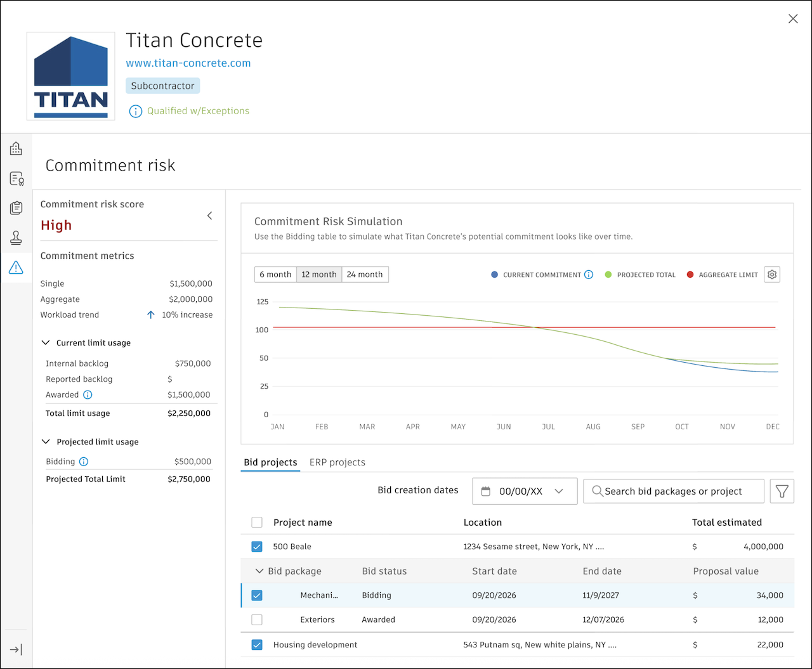
Task: Collapse the Commitment risk score panel
Action: click(x=210, y=216)
